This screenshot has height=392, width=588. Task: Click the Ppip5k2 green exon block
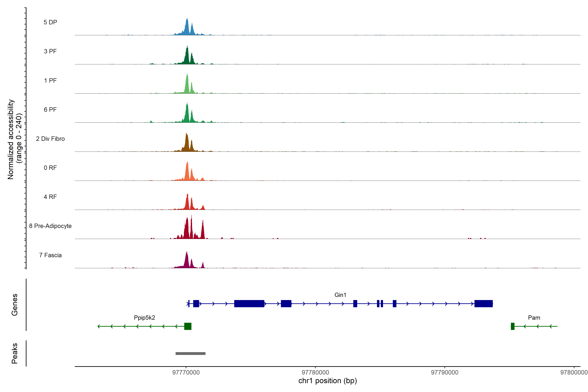pos(188,326)
